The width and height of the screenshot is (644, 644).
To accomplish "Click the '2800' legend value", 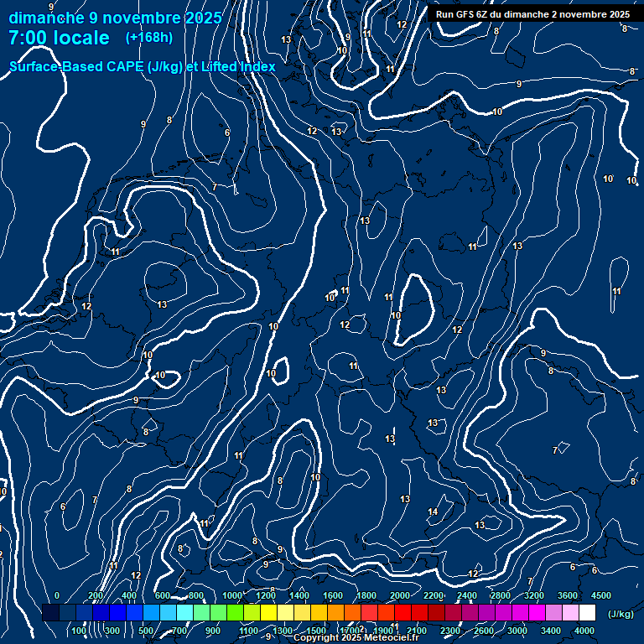I will point(501,595).
